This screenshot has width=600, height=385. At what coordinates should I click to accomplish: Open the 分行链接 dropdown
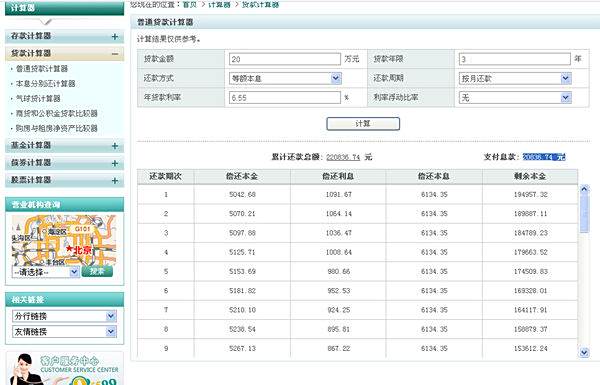pos(64,316)
